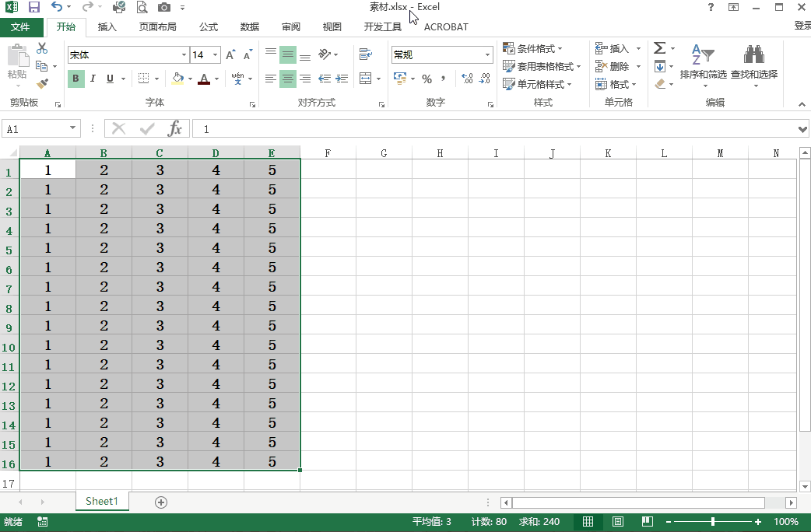
Task: Toggle middle vertical alignment
Action: click(x=287, y=54)
